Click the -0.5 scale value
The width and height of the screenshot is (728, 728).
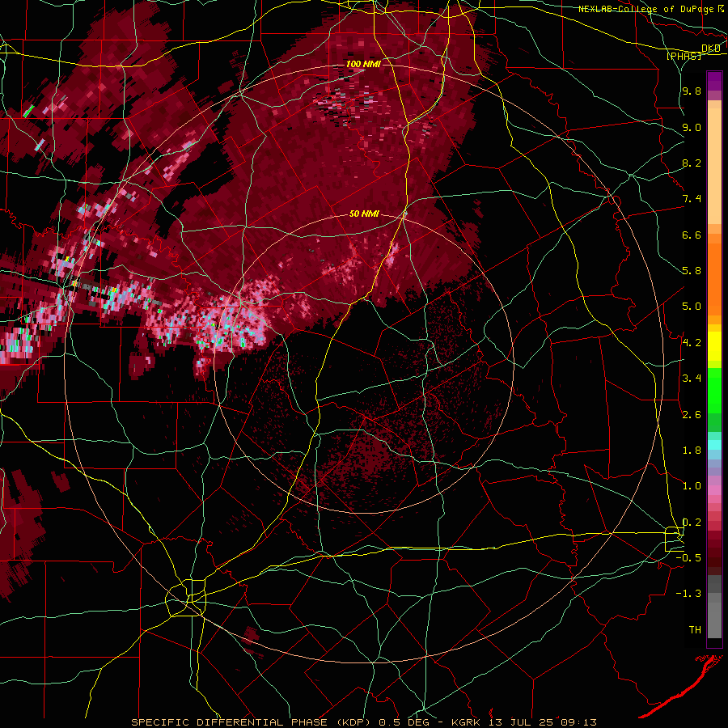688,558
